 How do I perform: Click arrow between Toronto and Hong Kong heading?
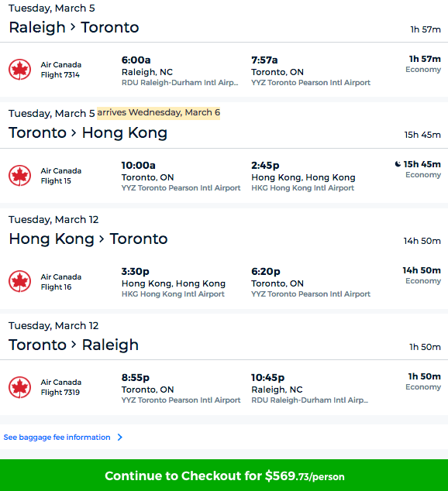(x=74, y=132)
